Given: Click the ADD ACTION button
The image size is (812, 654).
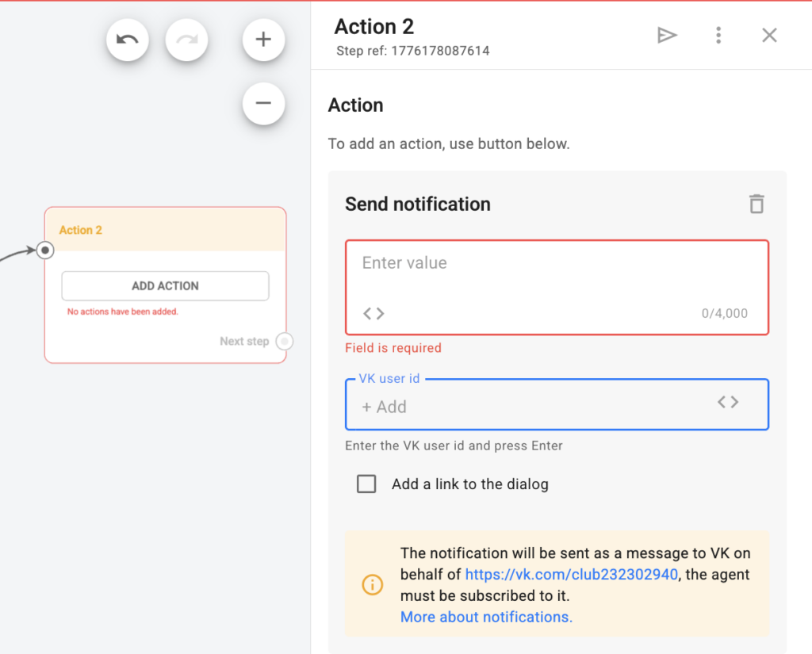Looking at the screenshot, I should pos(165,286).
